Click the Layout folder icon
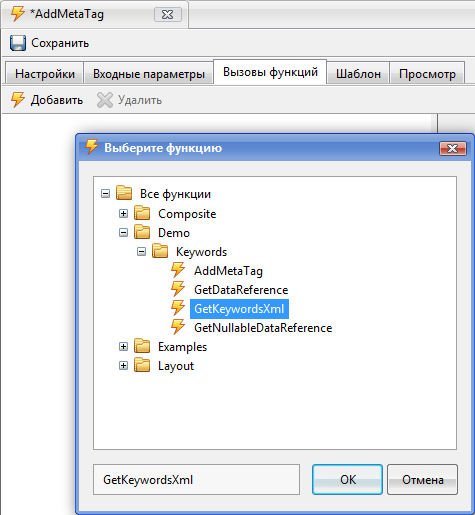The image size is (475, 515). click(142, 365)
